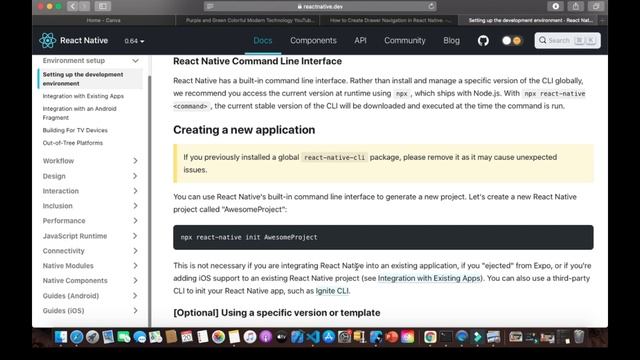Follow the 'Integration with Existing Apps' article link

click(x=429, y=278)
